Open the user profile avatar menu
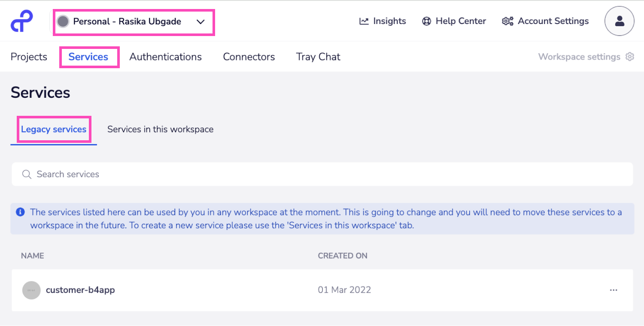This screenshot has height=326, width=644. [619, 21]
